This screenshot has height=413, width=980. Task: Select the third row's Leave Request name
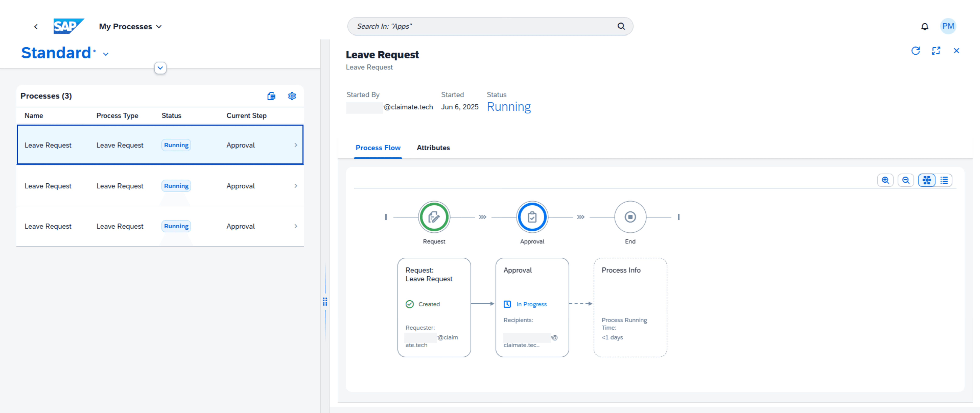[x=48, y=226]
